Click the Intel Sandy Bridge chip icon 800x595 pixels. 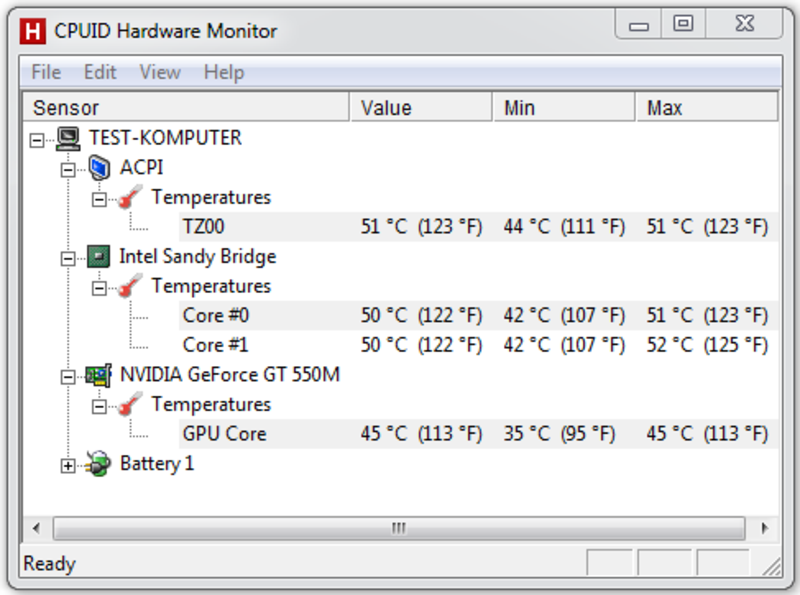coord(98,257)
